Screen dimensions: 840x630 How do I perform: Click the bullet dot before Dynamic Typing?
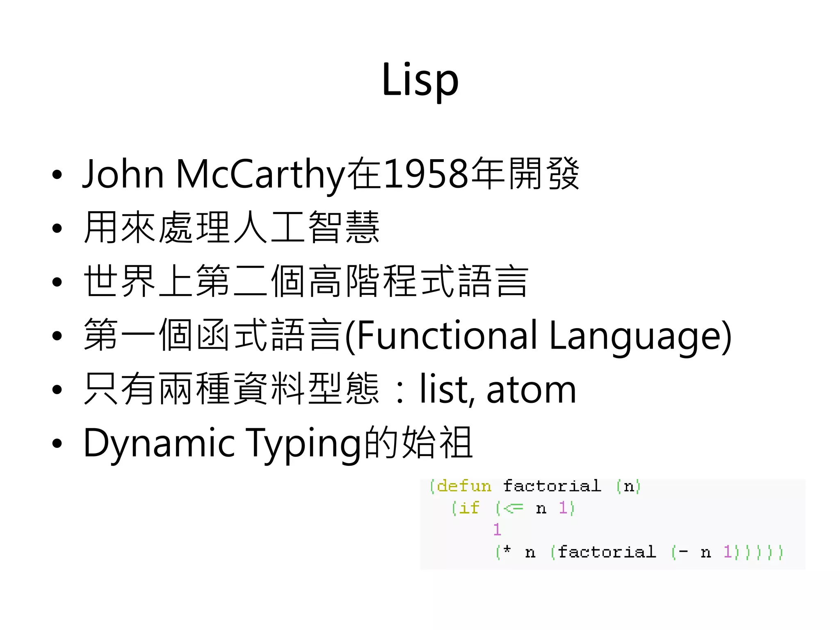click(x=57, y=443)
